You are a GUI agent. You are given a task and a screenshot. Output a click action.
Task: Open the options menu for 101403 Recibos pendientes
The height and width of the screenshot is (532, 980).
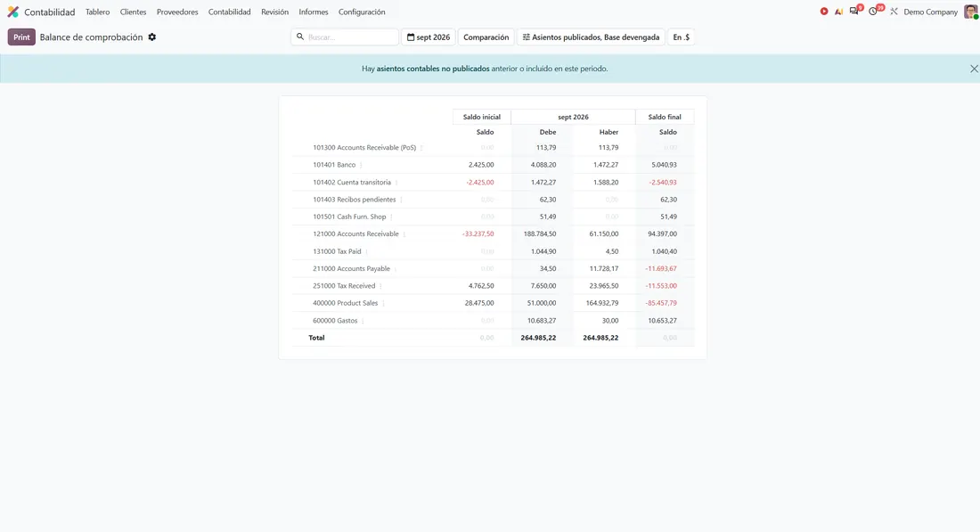click(x=401, y=200)
